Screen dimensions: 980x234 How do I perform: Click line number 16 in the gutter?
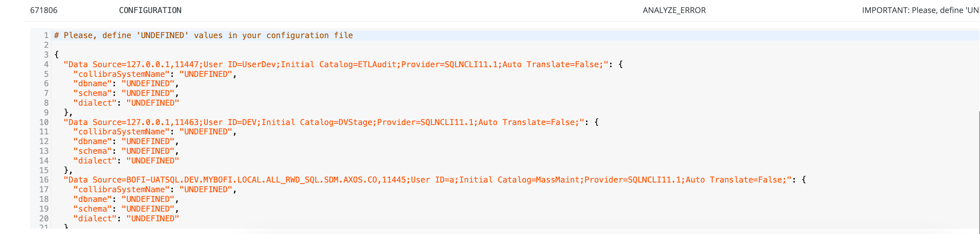pyautogui.click(x=44, y=180)
